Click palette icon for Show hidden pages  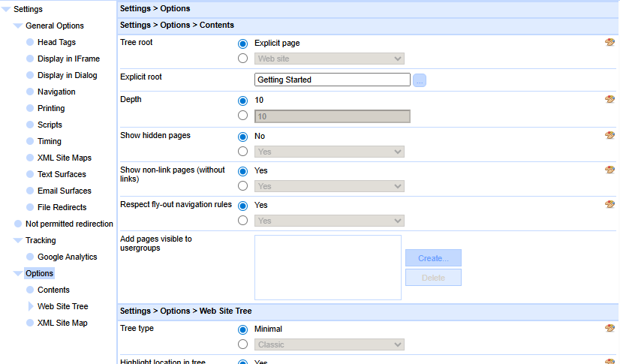[609, 136]
